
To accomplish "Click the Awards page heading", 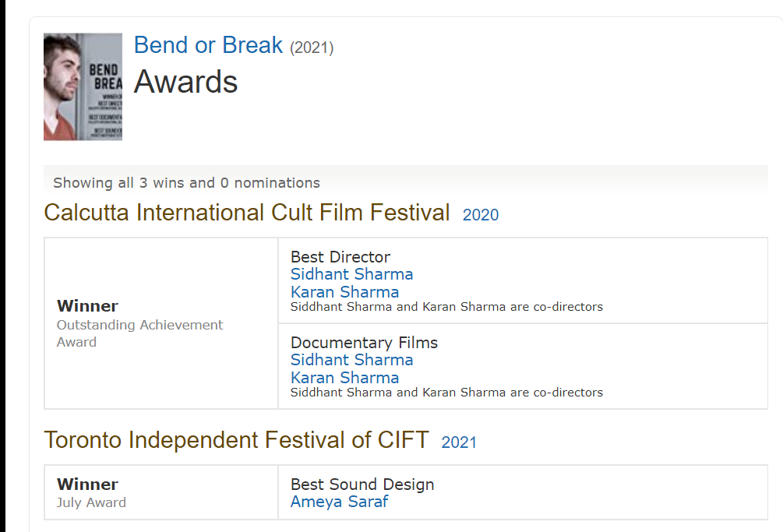I will [185, 82].
